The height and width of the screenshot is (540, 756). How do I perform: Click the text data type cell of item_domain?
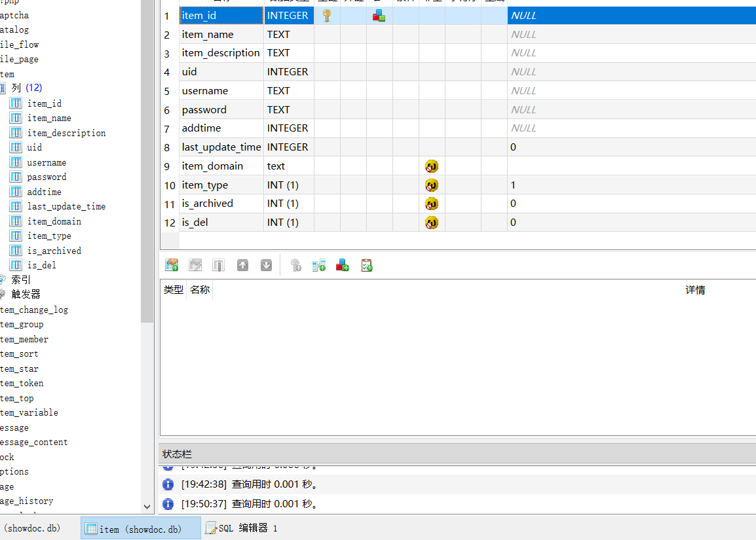pos(289,166)
